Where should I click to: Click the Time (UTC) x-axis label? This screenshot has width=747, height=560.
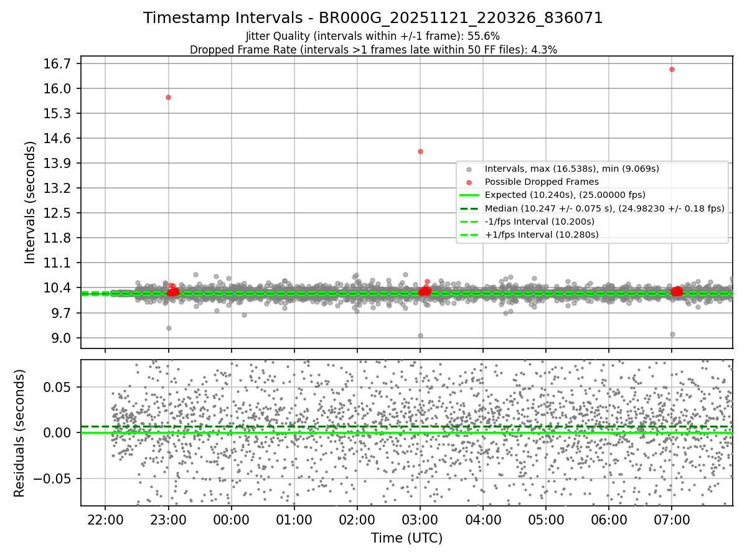point(406,538)
